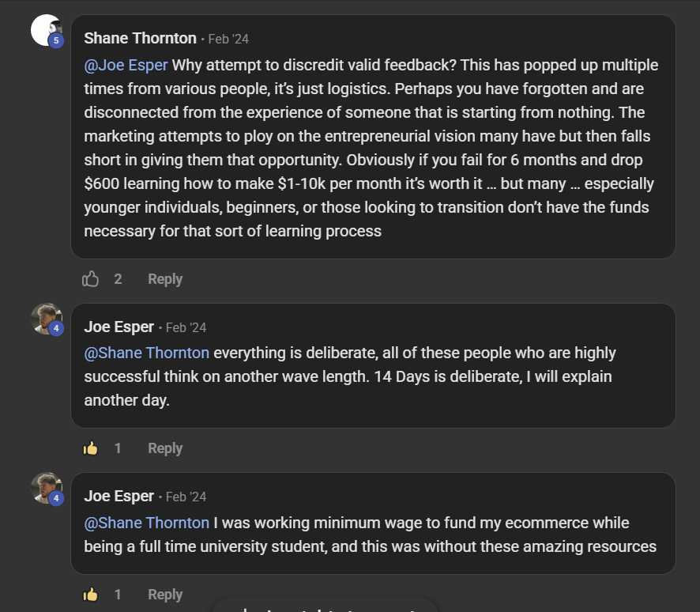Reply to Joe Esper's wavelength comment
Image resolution: width=700 pixels, height=612 pixels.
(x=164, y=448)
